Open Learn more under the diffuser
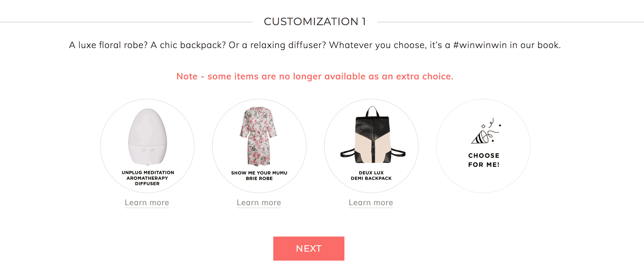This screenshot has width=644, height=269. pos(147,203)
